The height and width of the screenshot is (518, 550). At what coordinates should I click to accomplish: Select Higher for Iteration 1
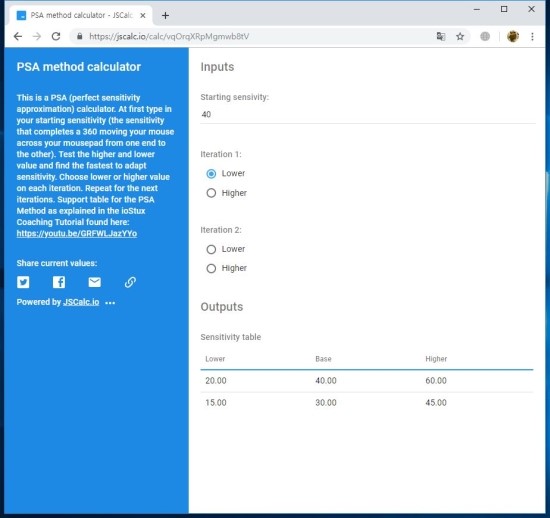[x=211, y=193]
